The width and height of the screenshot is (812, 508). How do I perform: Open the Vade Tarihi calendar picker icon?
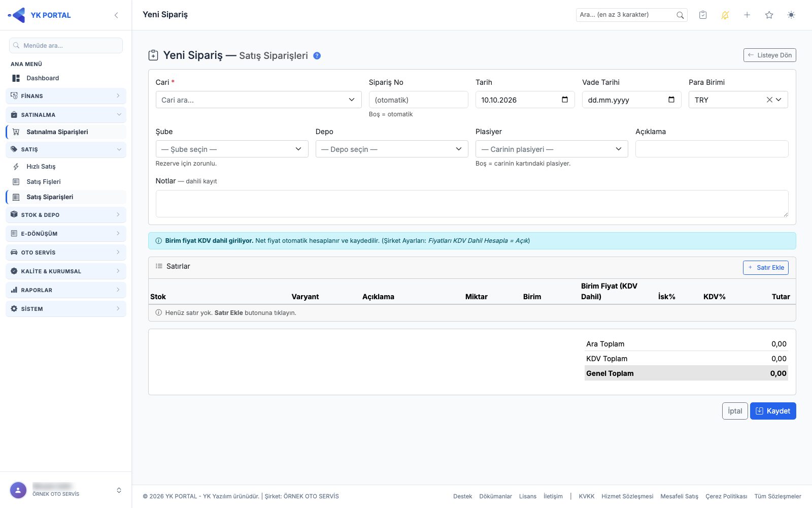coord(671,100)
